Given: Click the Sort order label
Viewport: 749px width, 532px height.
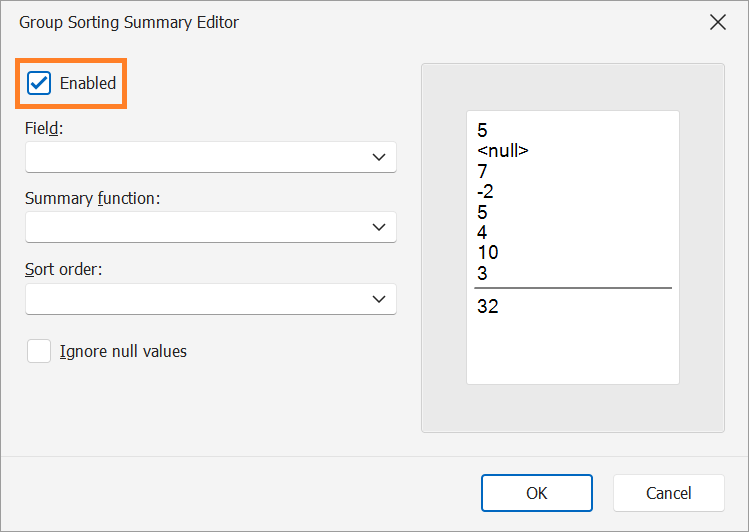Looking at the screenshot, I should coord(64,269).
